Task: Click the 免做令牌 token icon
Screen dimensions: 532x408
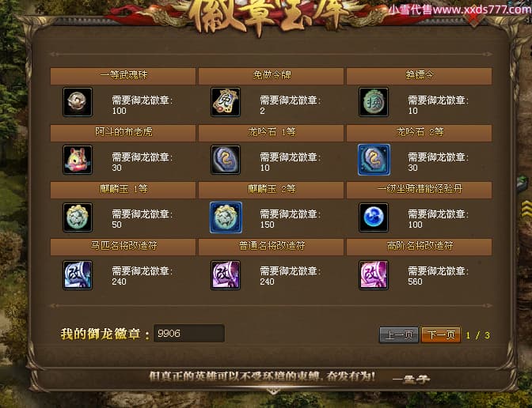Action: coord(226,102)
